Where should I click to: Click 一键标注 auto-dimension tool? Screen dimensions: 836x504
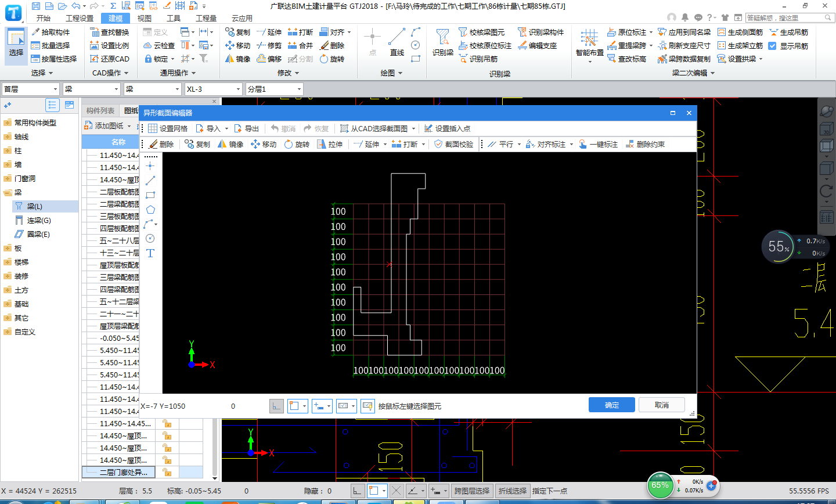point(598,144)
